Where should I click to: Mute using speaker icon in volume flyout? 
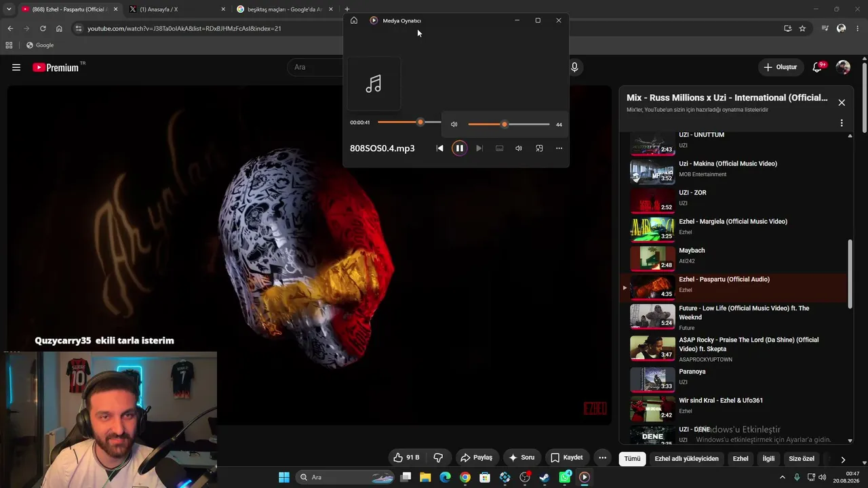tap(454, 125)
